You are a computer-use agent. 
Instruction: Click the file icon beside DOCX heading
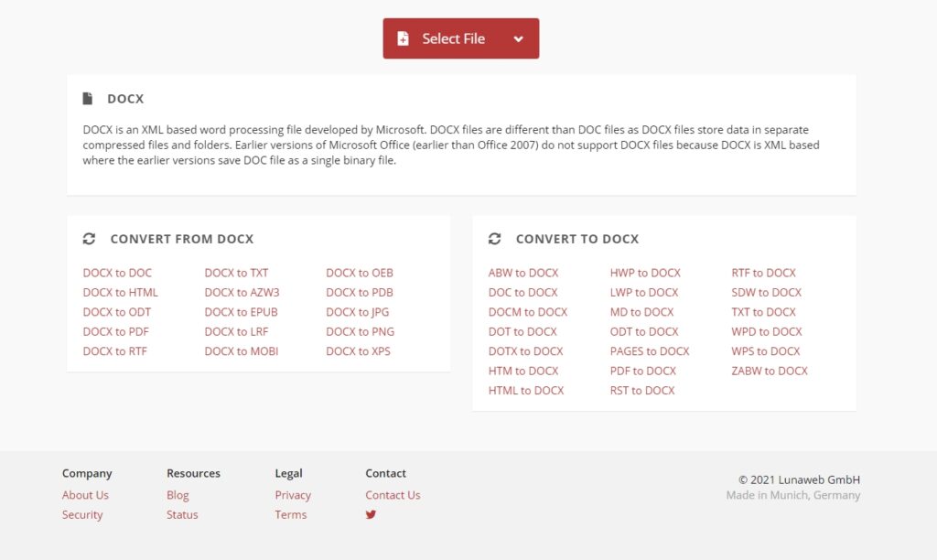88,99
